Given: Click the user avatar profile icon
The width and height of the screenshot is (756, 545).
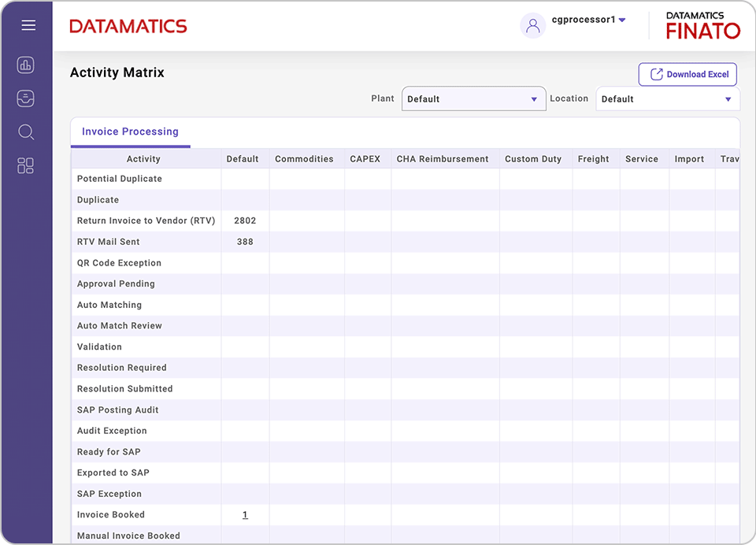Looking at the screenshot, I should [533, 25].
